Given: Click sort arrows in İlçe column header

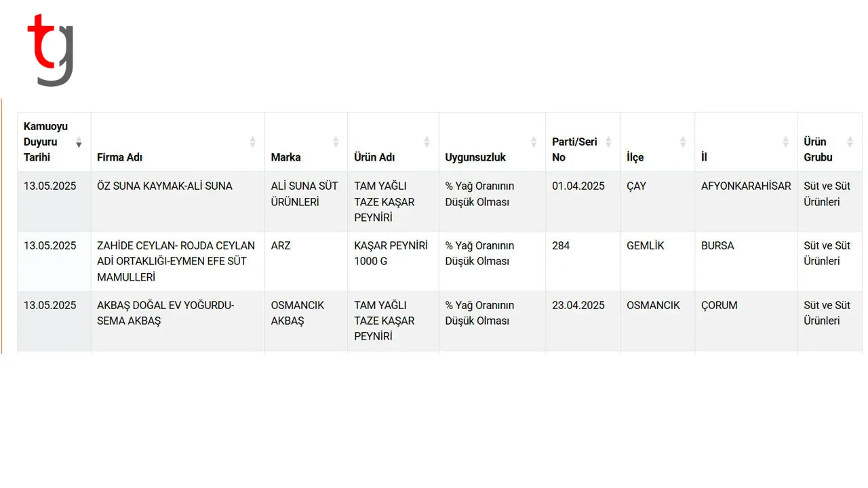Looking at the screenshot, I should (683, 142).
